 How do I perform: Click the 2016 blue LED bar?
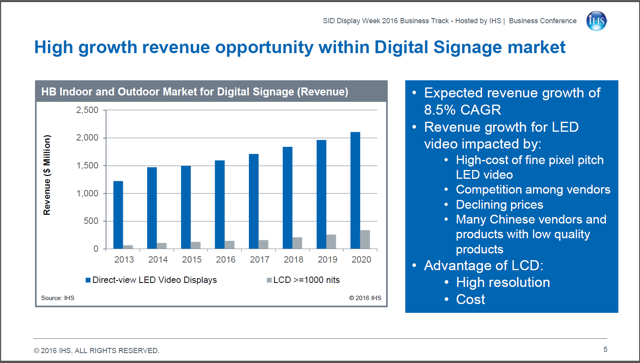point(220,205)
